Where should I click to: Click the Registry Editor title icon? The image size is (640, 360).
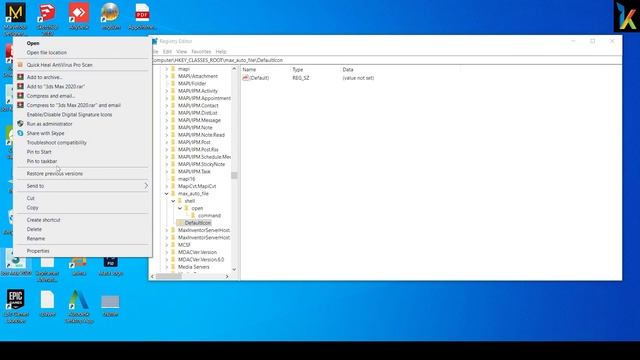click(155, 41)
